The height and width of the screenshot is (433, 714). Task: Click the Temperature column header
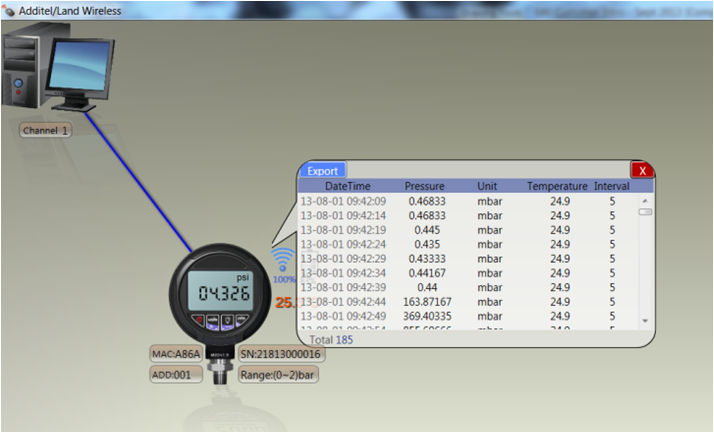[x=558, y=186]
